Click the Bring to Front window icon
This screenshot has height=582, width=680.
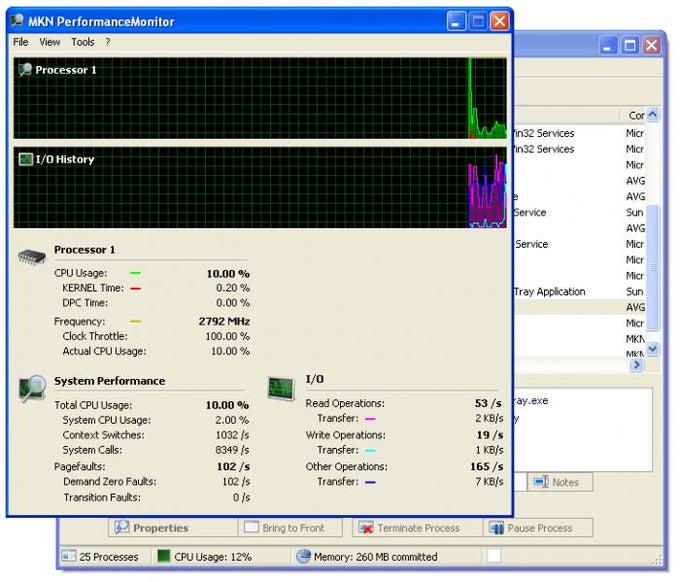click(x=251, y=527)
